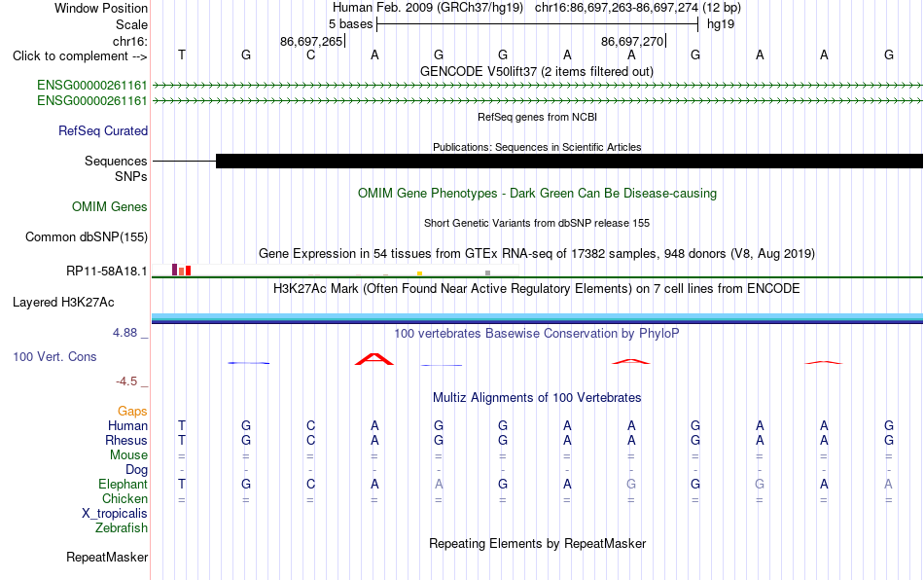Click the Common dbSNP(155) track label
This screenshot has height=580, width=924.
[86, 236]
